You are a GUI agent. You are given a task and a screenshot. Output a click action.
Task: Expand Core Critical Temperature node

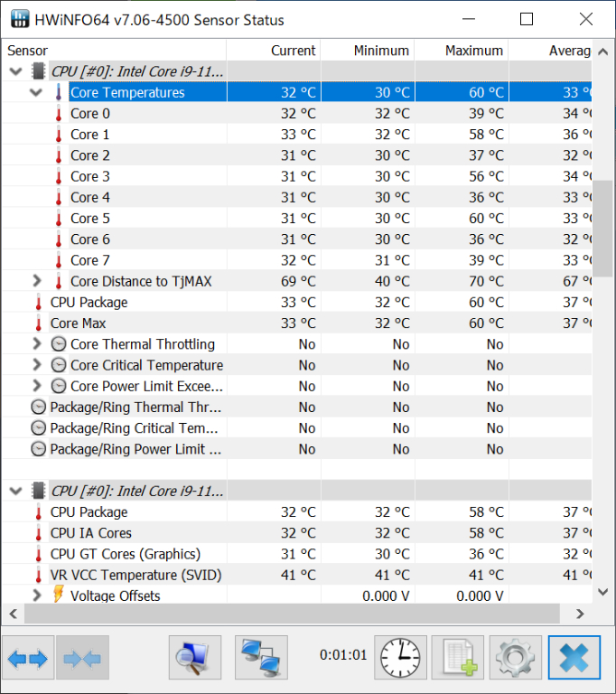tap(37, 365)
